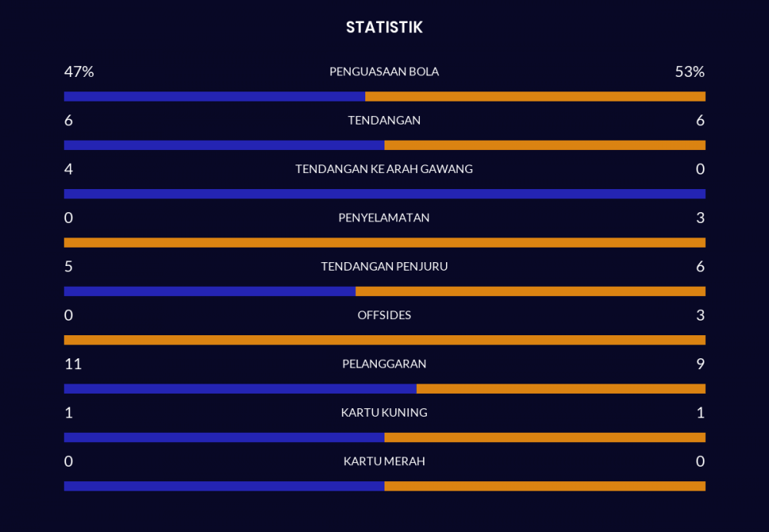
Task: Click the value 11 for Pelanggaran
Action: [x=73, y=364]
